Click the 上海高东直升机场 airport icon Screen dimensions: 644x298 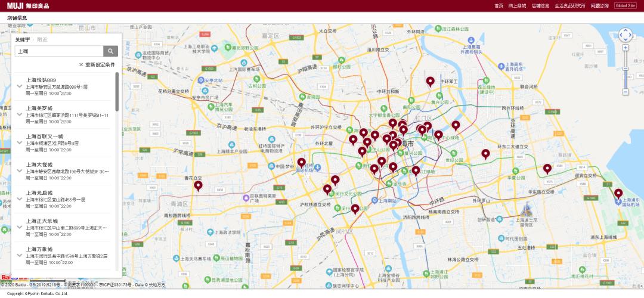pyautogui.click(x=501, y=66)
